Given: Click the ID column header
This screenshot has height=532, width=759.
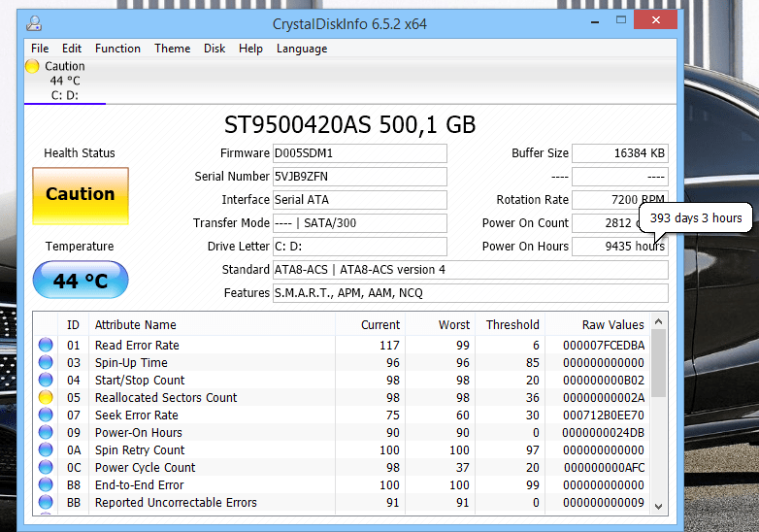Looking at the screenshot, I should click(x=73, y=325).
